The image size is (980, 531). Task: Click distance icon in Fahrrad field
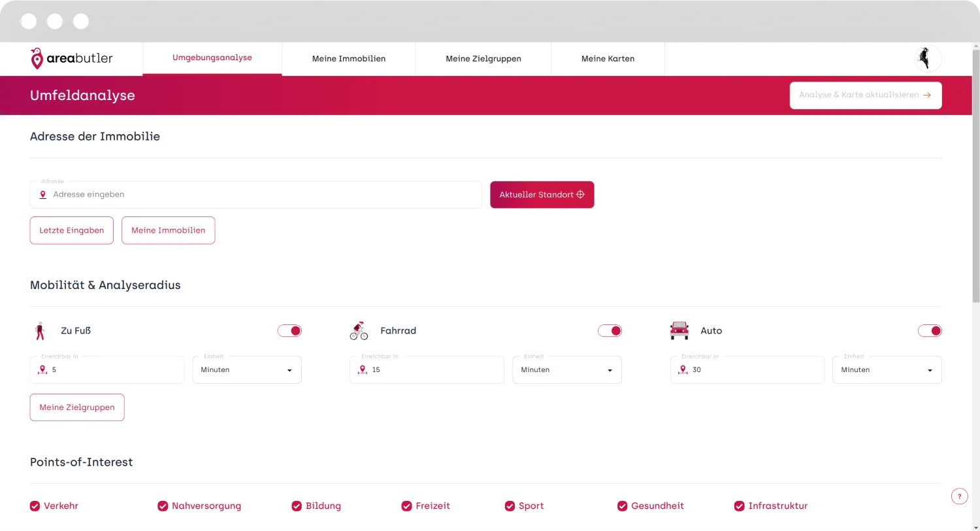point(363,370)
